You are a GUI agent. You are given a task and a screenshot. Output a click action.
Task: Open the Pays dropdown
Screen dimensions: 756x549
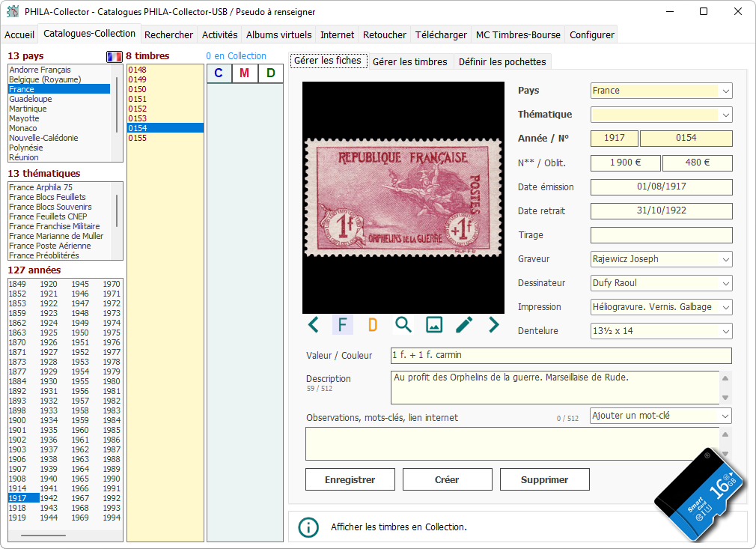click(725, 91)
